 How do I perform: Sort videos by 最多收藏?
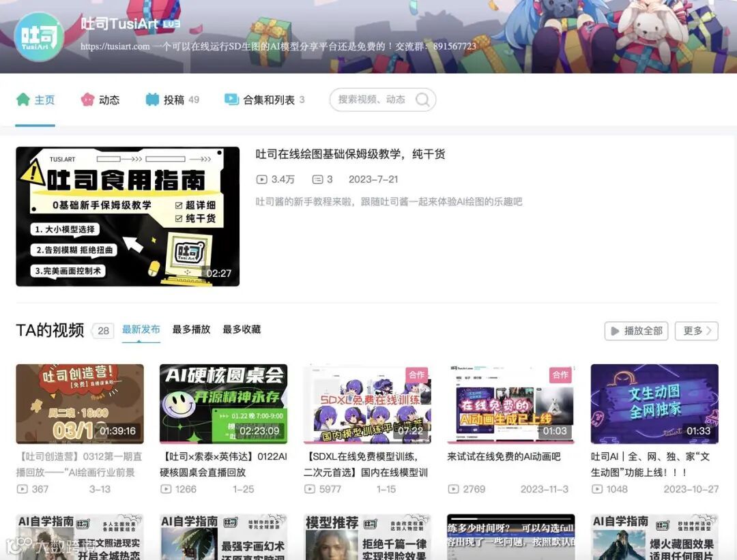point(242,329)
